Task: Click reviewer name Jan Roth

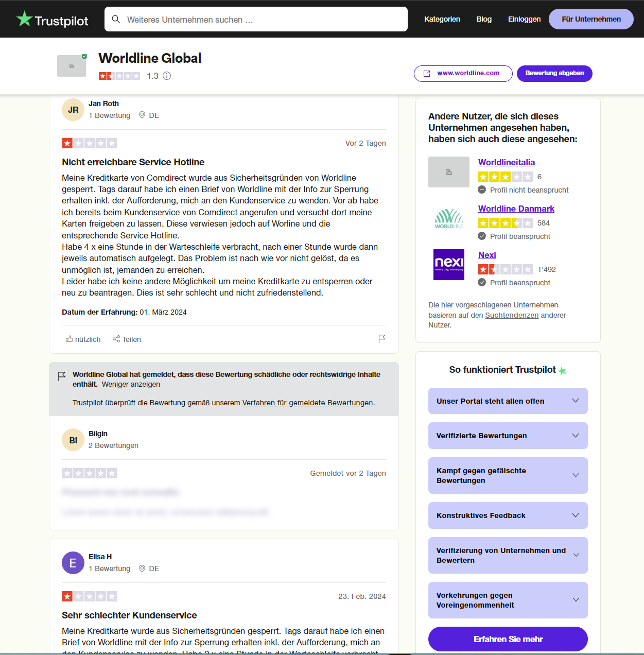Action: click(x=103, y=104)
